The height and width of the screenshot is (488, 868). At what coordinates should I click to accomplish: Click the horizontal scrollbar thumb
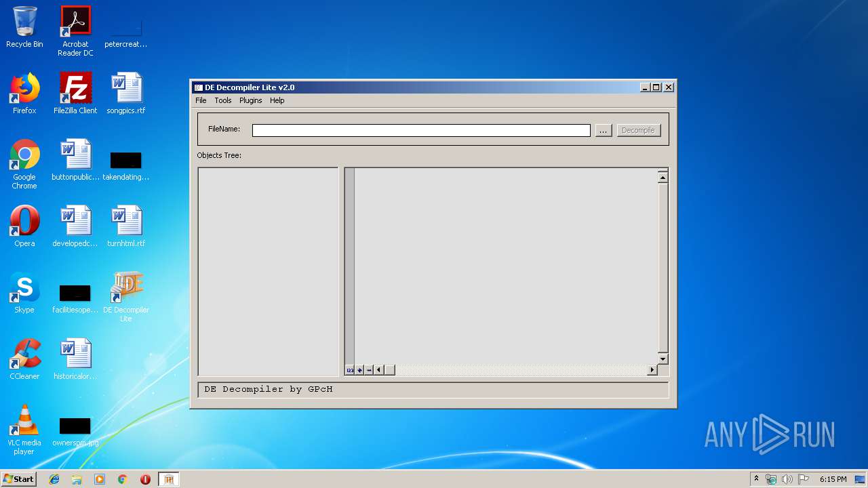pyautogui.click(x=390, y=370)
